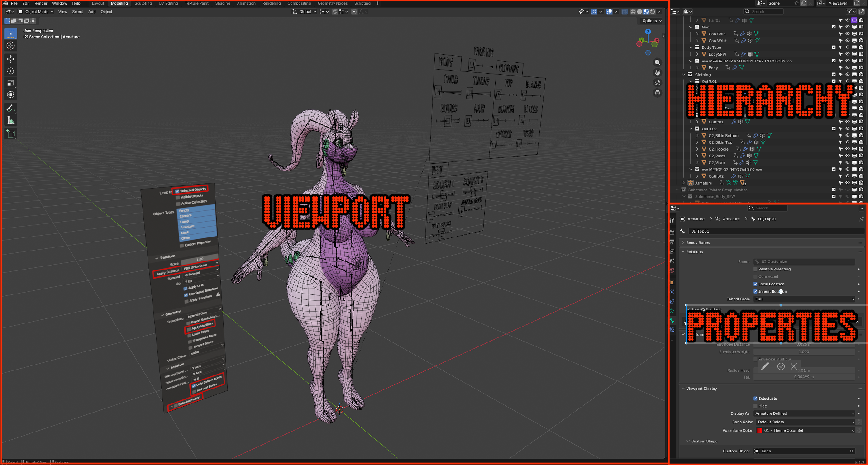Toggle X-ray mode icon

[x=625, y=12]
